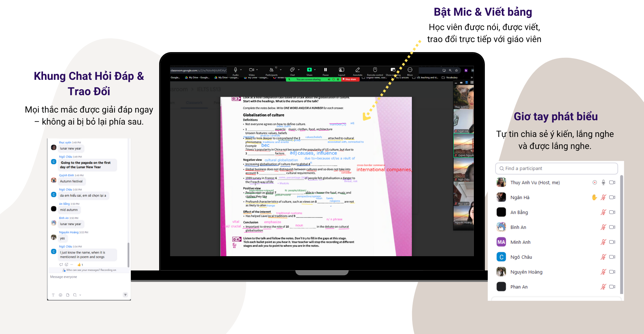Unmute Ngân Hà's microphone in participant list
The width and height of the screenshot is (644, 334).
tap(603, 197)
